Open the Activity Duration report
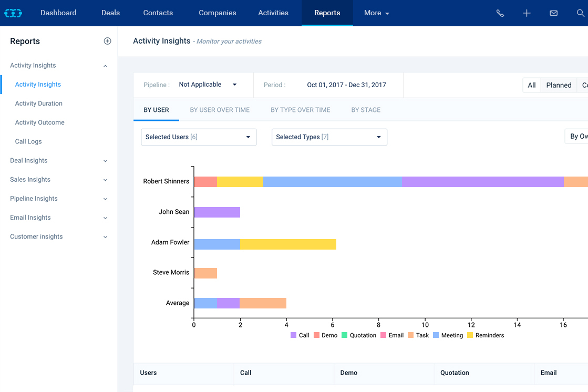This screenshot has width=588, height=392. click(x=38, y=103)
